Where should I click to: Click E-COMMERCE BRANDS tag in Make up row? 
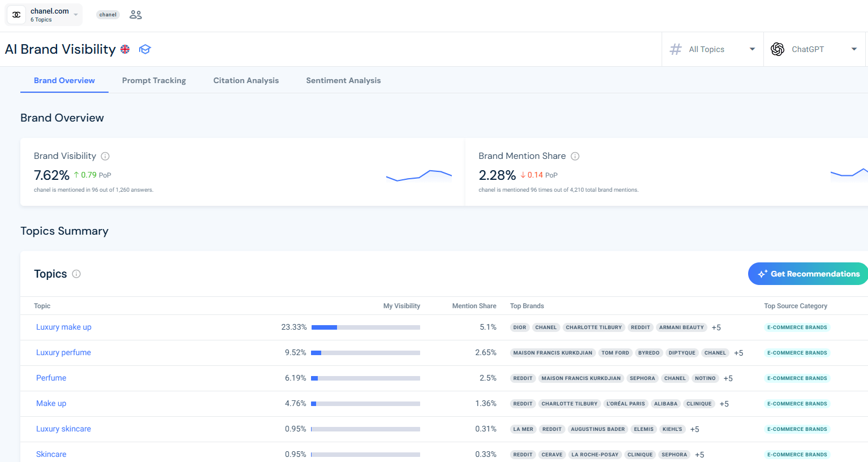(x=797, y=404)
